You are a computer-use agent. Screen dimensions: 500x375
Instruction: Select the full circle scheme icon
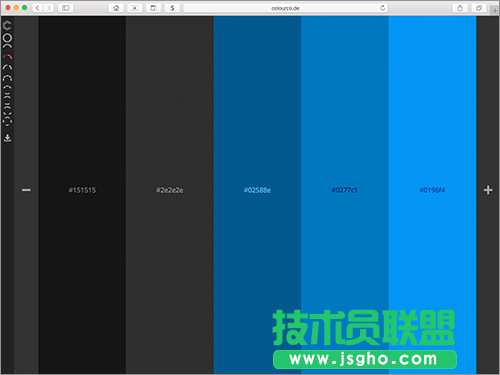tap(7, 39)
